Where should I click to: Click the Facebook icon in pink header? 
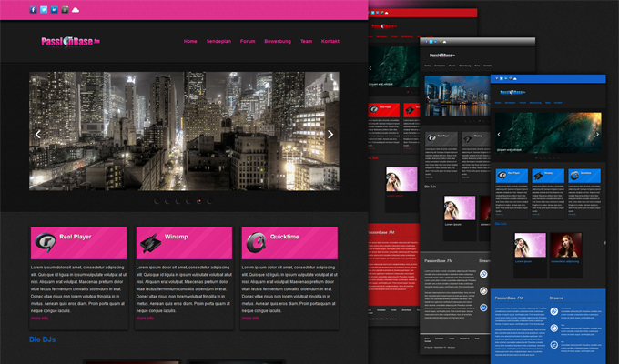[34, 9]
